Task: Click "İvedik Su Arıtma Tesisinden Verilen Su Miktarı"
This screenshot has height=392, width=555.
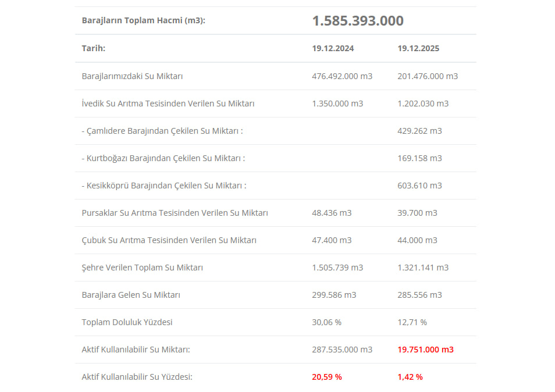Action: 168,104
